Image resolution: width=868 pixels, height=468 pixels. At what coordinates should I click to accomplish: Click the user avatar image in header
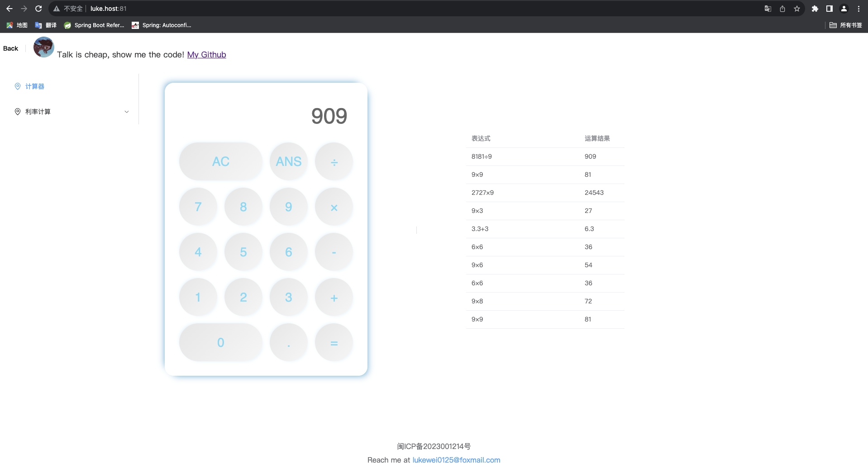pyautogui.click(x=44, y=47)
